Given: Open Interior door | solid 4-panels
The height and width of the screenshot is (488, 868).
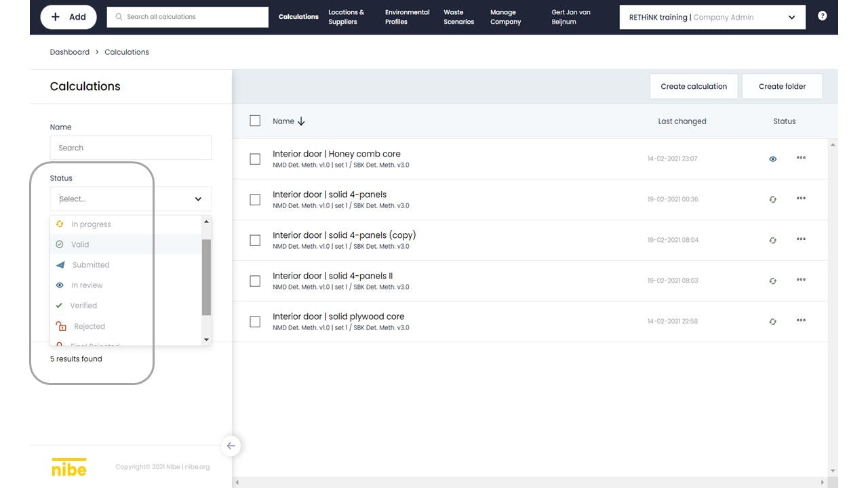Looking at the screenshot, I should [330, 195].
